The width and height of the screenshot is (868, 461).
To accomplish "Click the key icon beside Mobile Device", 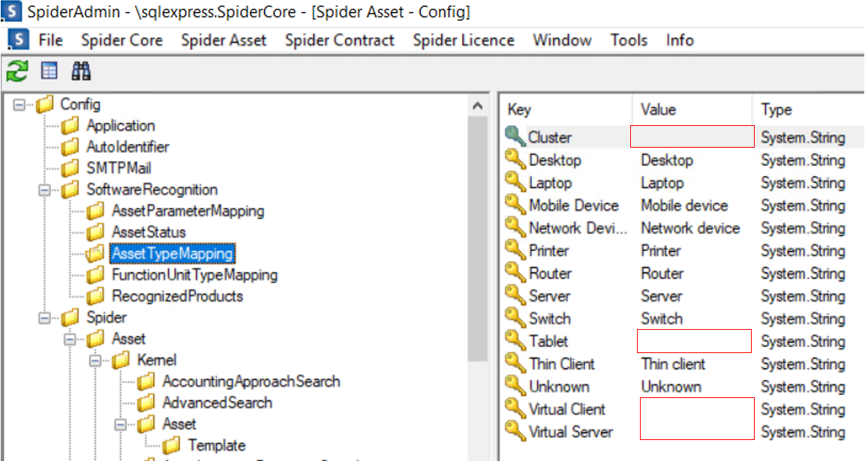I will [515, 205].
